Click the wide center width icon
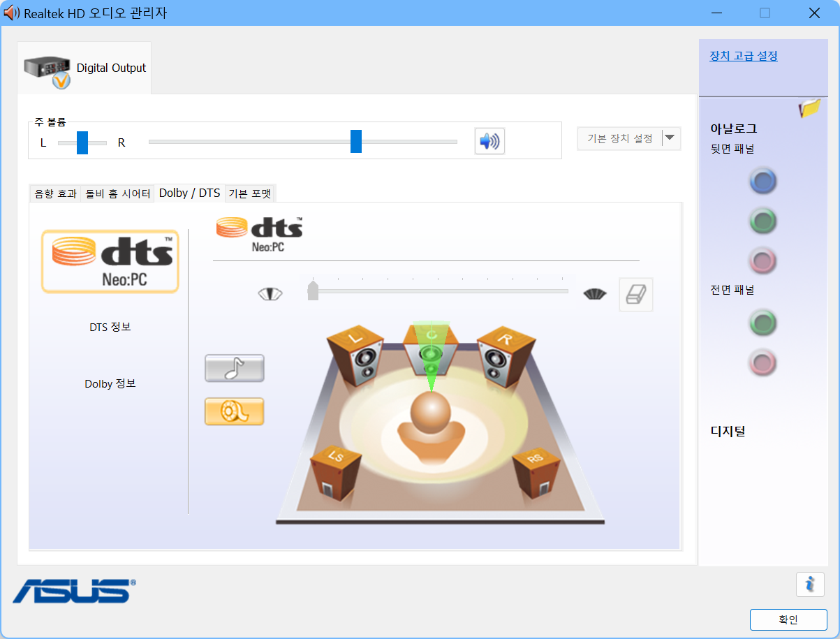The height and width of the screenshot is (639, 840). (595, 294)
